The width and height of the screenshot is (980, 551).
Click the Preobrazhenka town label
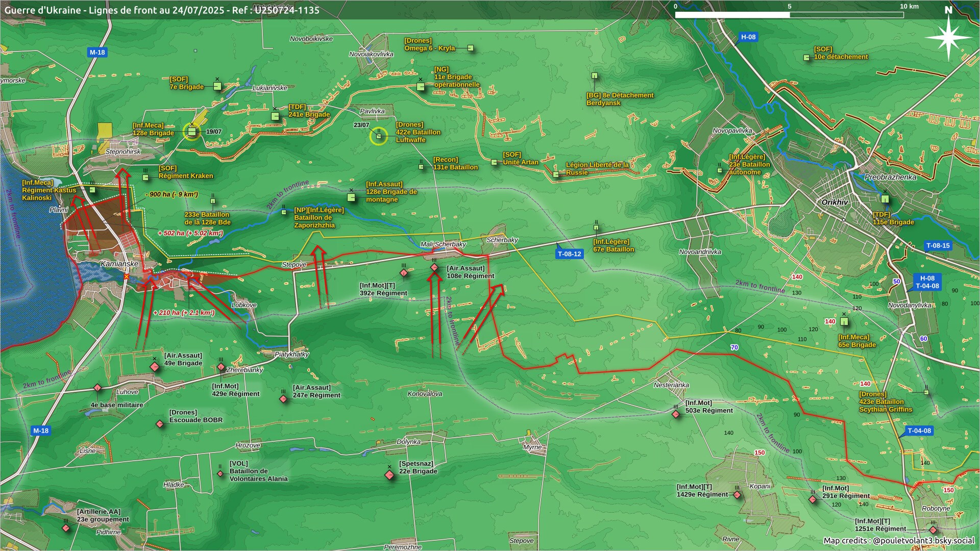[x=890, y=177]
